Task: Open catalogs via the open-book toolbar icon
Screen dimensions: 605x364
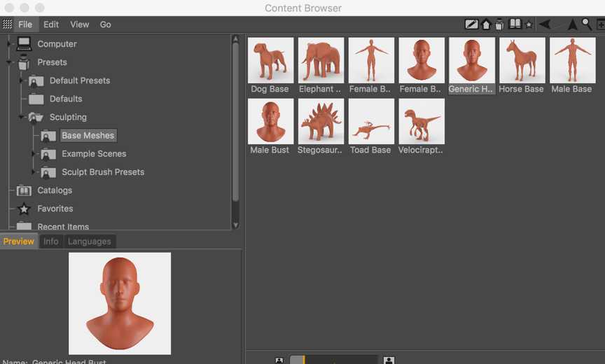Action: pos(515,24)
